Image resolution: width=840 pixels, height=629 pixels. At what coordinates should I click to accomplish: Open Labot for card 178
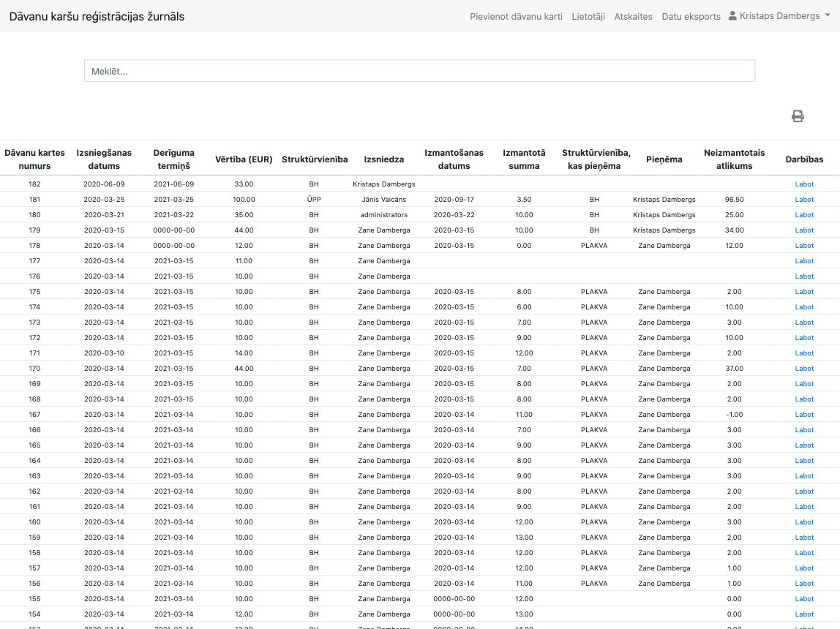point(804,246)
